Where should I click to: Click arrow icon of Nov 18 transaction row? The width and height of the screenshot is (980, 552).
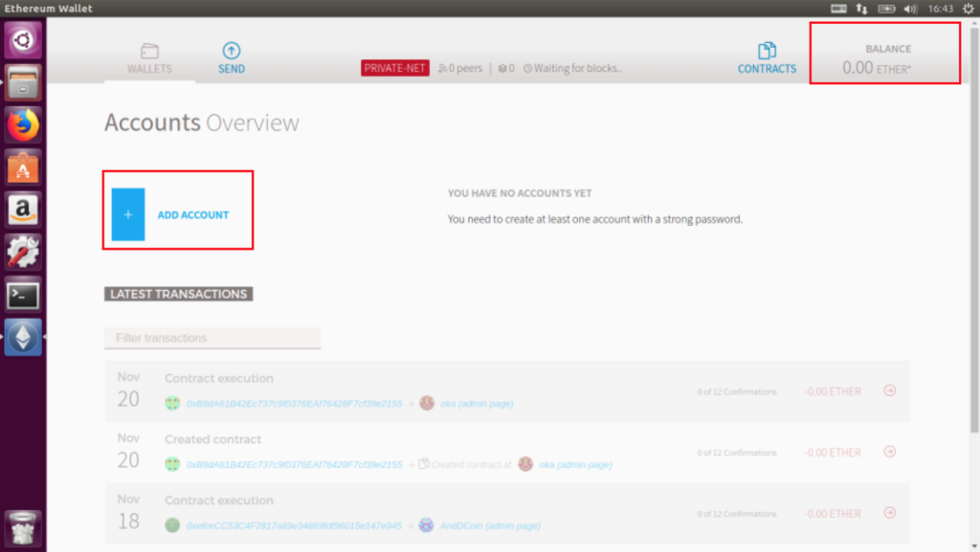click(890, 514)
